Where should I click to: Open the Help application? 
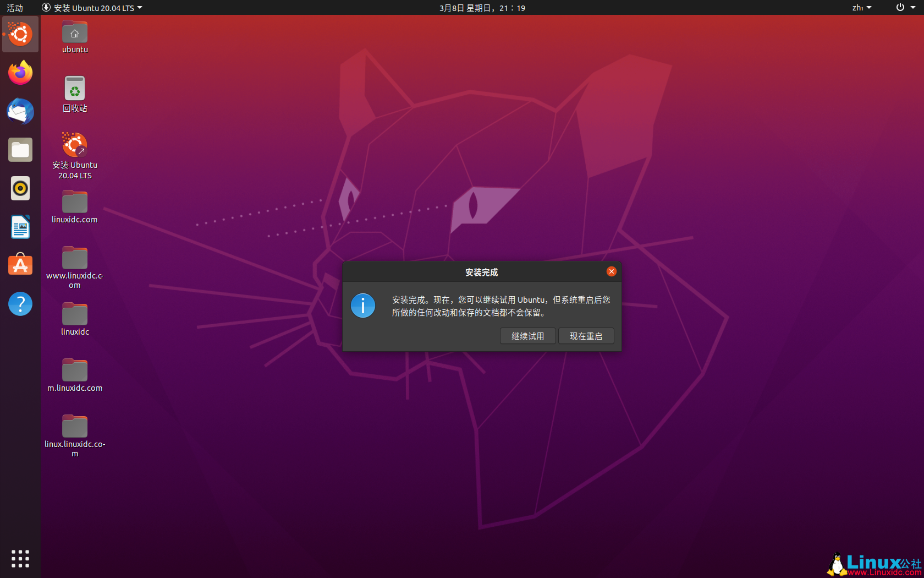pyautogui.click(x=20, y=303)
